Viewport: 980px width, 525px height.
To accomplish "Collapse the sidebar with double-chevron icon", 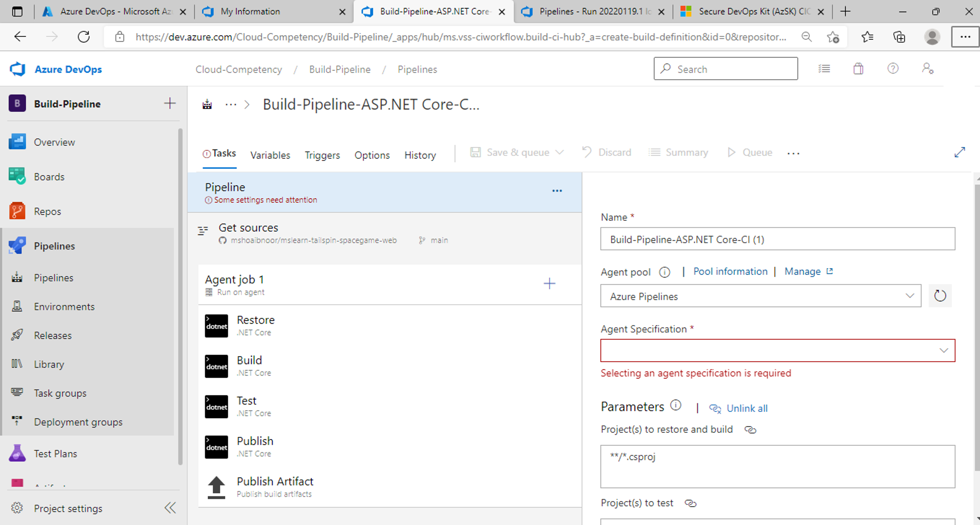I will point(170,508).
